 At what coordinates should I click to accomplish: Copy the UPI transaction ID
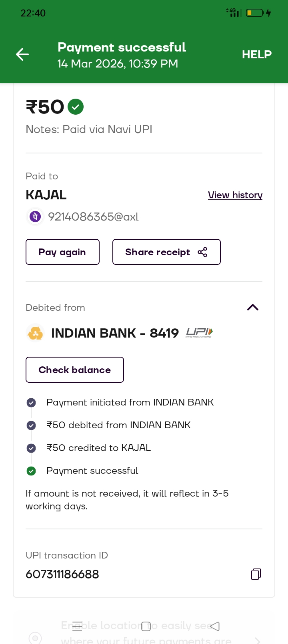click(256, 574)
